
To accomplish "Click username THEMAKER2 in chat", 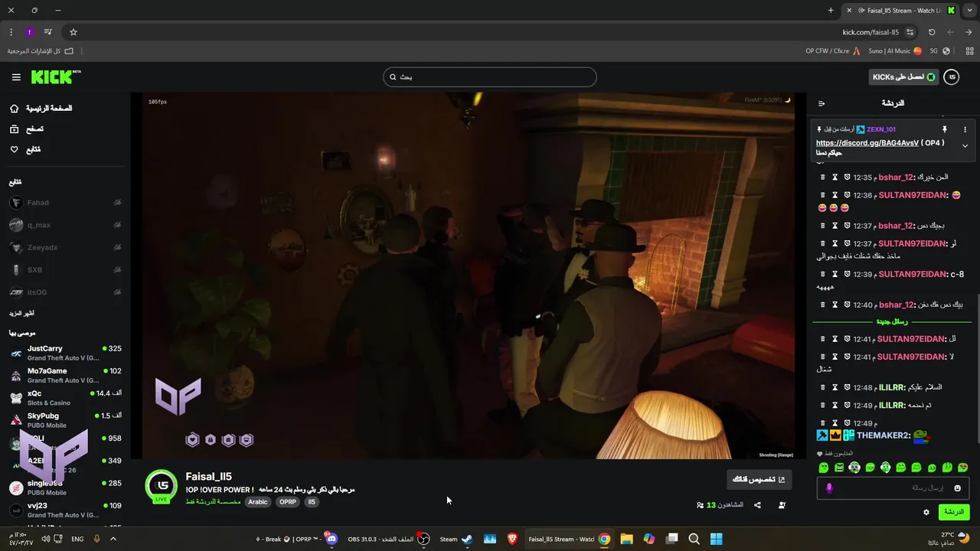I will pyautogui.click(x=884, y=435).
